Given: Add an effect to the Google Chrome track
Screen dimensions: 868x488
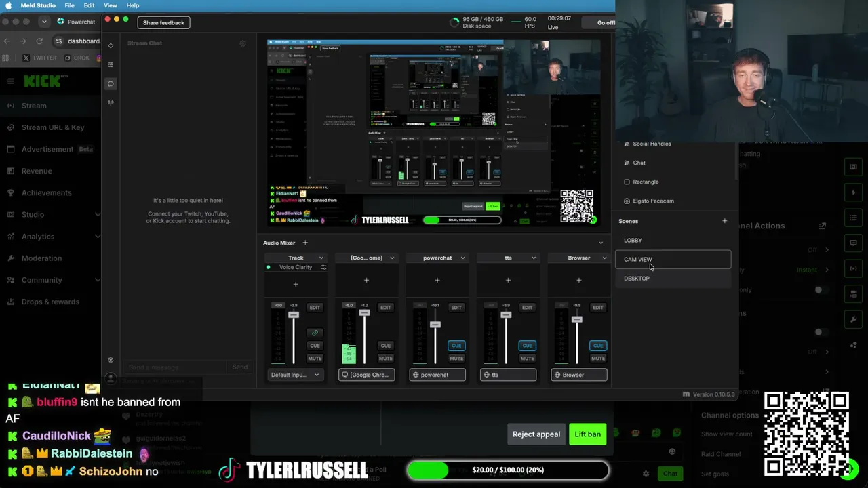Looking at the screenshot, I should coord(366,280).
